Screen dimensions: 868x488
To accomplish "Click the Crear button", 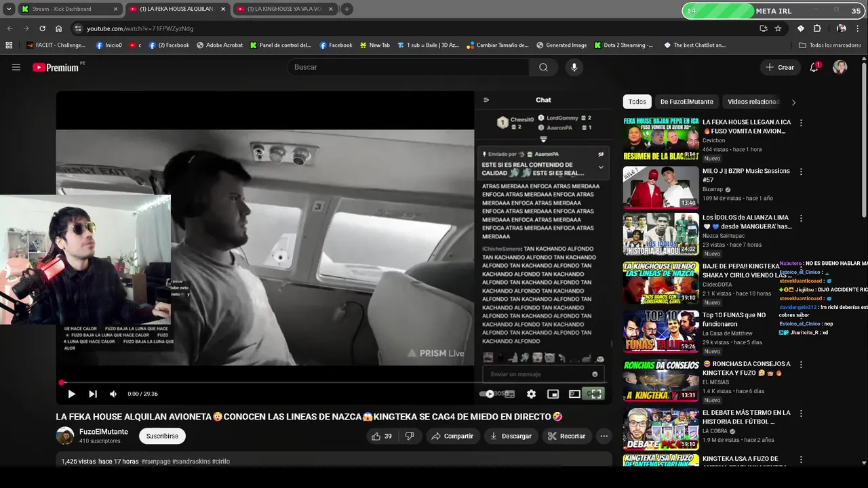I will [x=779, y=67].
